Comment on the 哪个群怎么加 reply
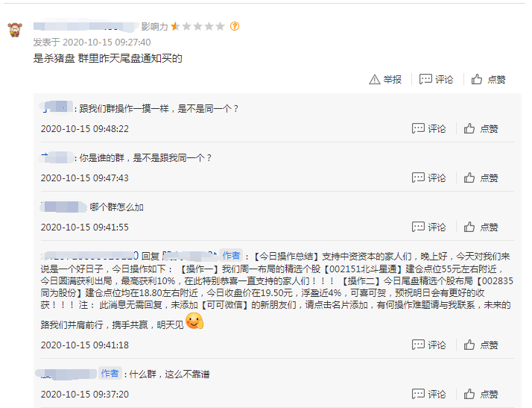This screenshot has width=532, height=408. point(428,227)
